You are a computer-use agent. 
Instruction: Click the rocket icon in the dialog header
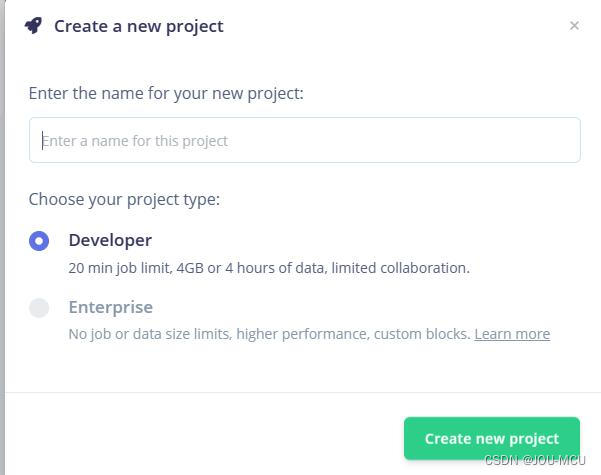34,26
